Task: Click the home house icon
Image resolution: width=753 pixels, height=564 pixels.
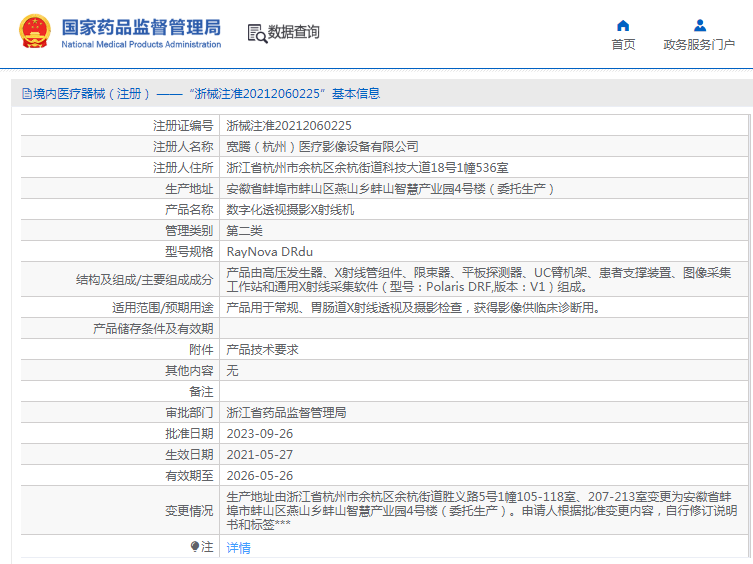Action: coord(623,25)
